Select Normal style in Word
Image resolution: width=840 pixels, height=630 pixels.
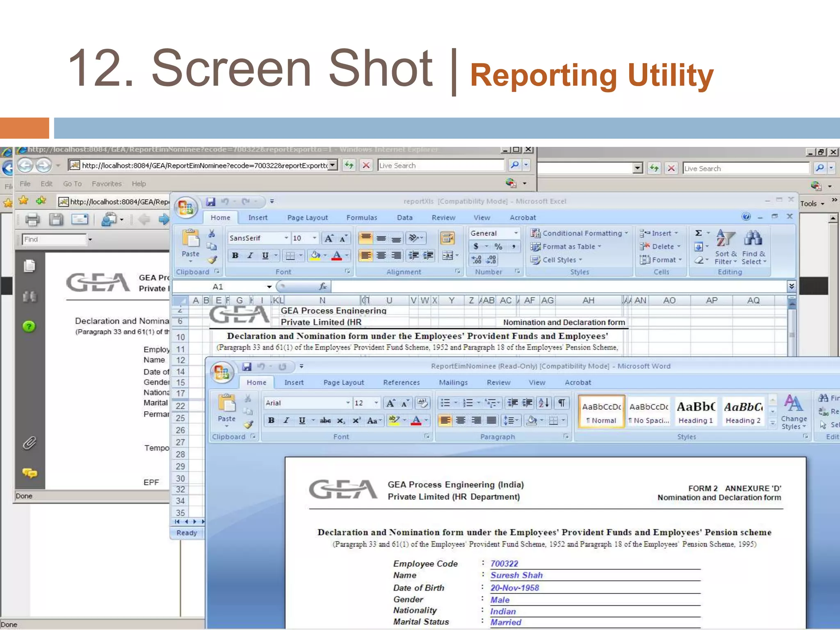pyautogui.click(x=601, y=412)
